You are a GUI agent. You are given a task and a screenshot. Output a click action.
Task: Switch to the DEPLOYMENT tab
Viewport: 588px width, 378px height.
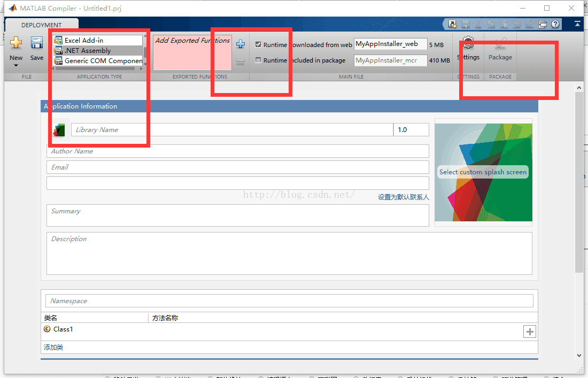41,25
